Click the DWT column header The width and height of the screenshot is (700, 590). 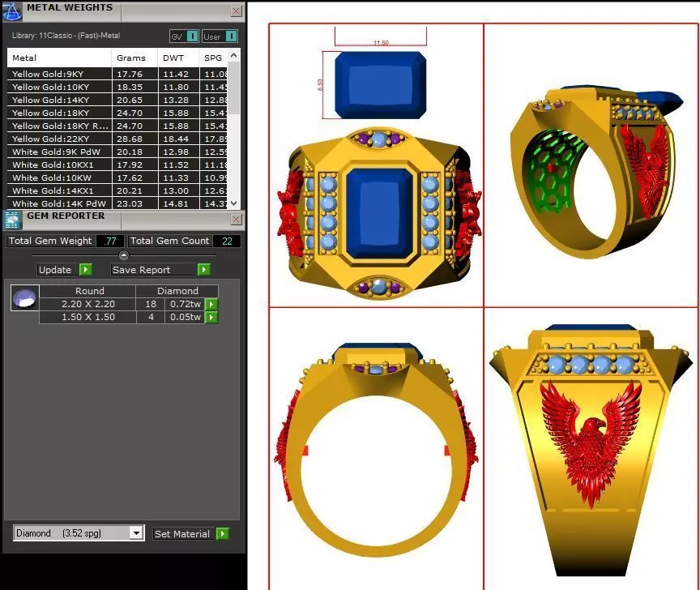178,58
